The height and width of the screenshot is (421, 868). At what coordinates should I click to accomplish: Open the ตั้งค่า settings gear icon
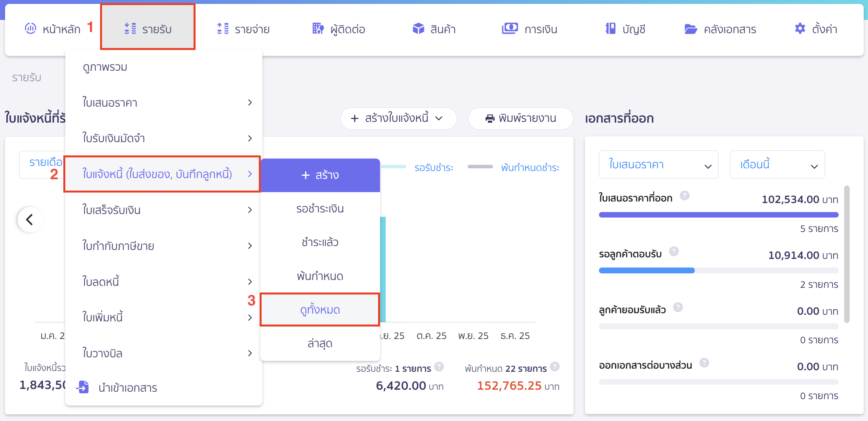click(799, 29)
